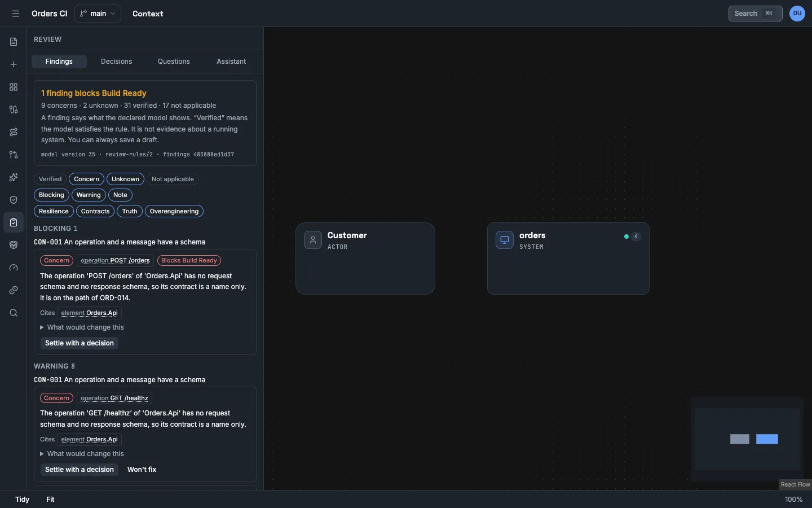Click the plus icon in the sidebar

14,64
